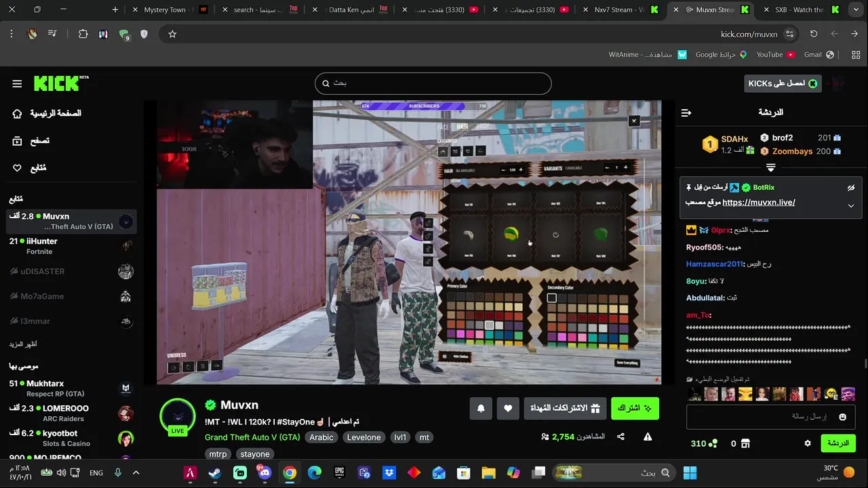Viewport: 868px width, 488px height.
Task: Open the chat shop icon
Action: pos(745,443)
